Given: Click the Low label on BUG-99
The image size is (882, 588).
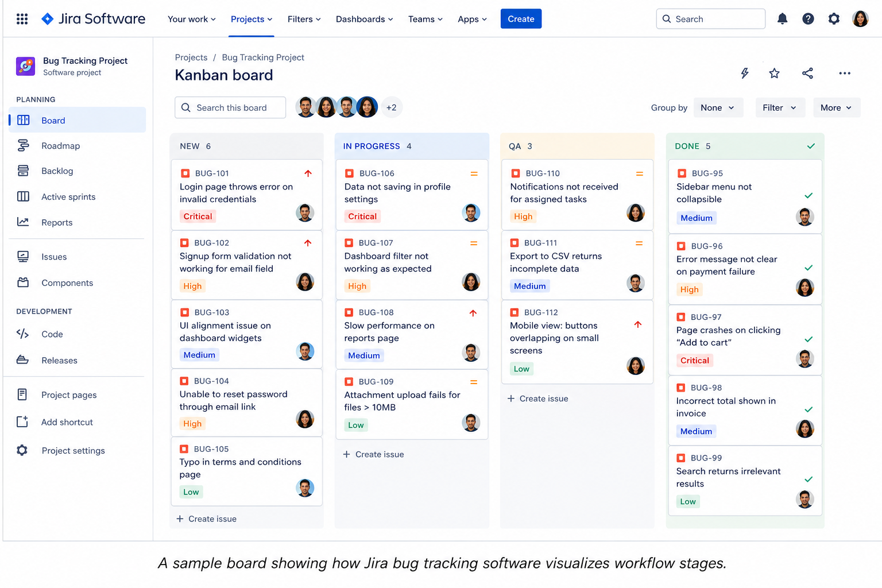Looking at the screenshot, I should pyautogui.click(x=688, y=501).
